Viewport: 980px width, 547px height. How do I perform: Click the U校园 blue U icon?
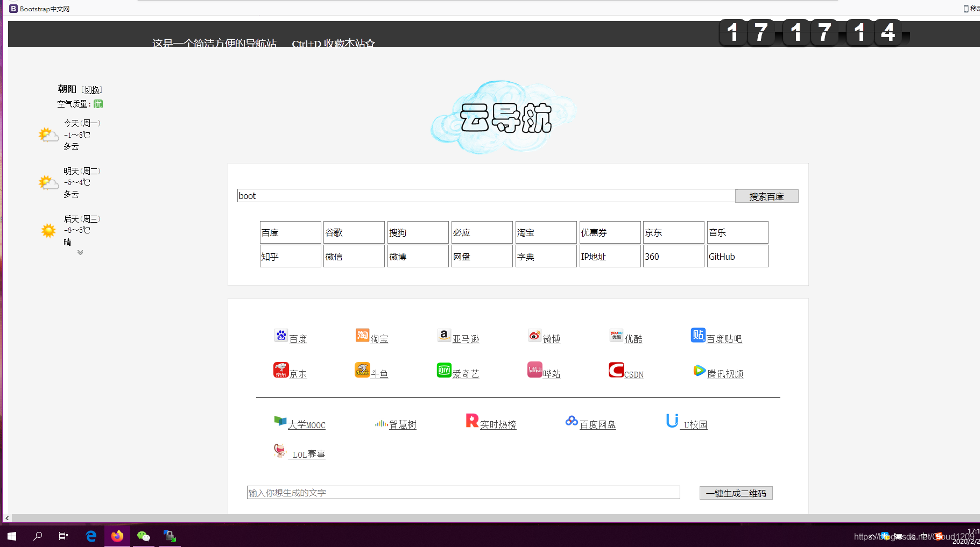click(672, 421)
